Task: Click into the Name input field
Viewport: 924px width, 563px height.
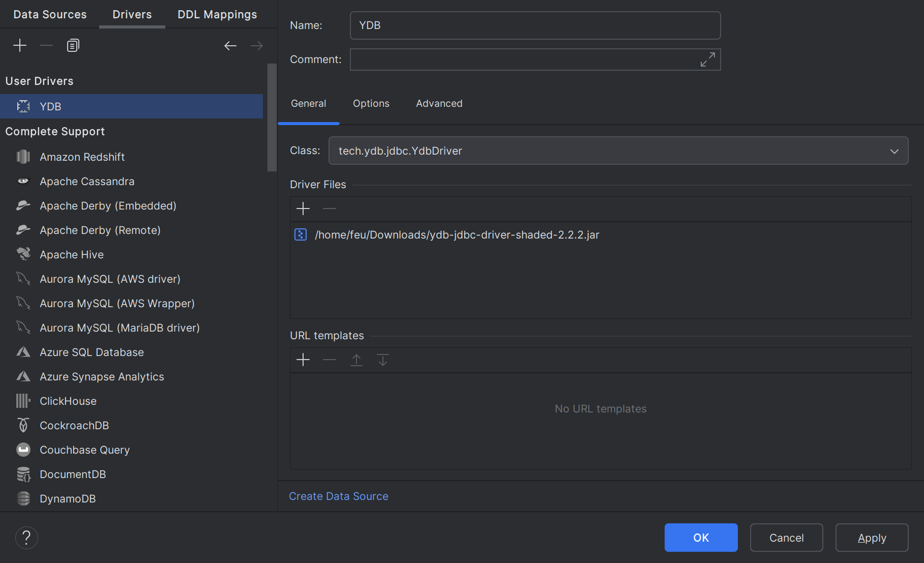Action: [x=534, y=25]
